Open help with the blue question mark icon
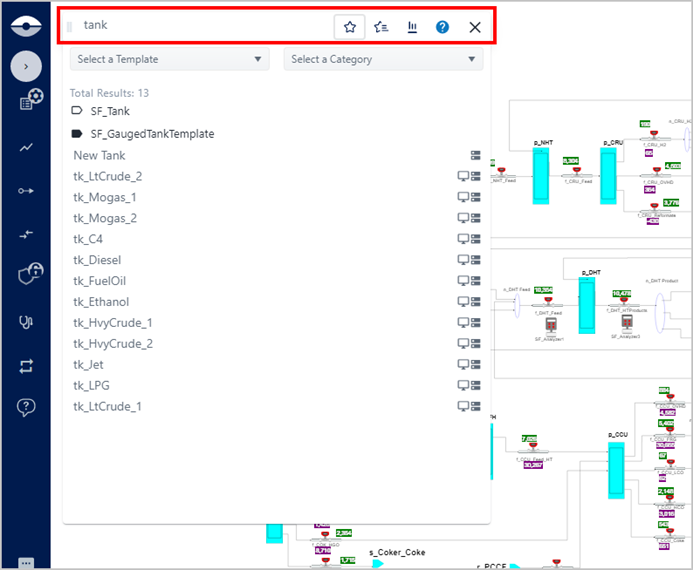Viewport: 693px width, 570px height. click(x=442, y=27)
